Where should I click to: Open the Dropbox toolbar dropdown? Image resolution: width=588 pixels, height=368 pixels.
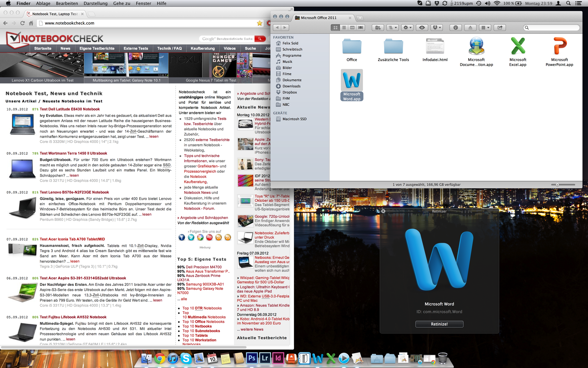click(x=437, y=28)
